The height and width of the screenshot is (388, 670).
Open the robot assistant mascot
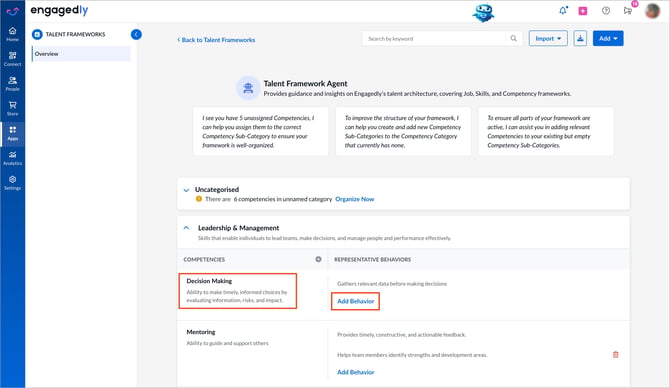pos(483,13)
